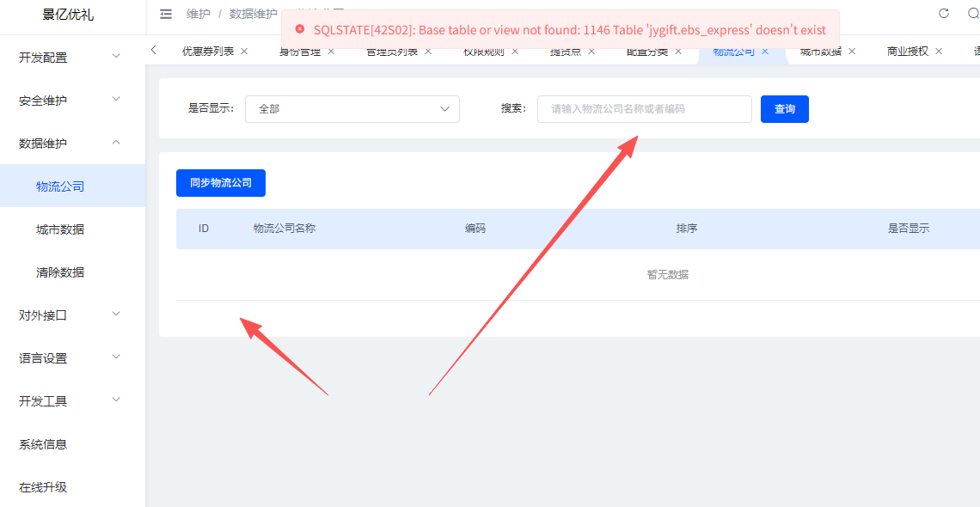Switch to the 优惠券列表 tab
980x507 pixels.
208,52
